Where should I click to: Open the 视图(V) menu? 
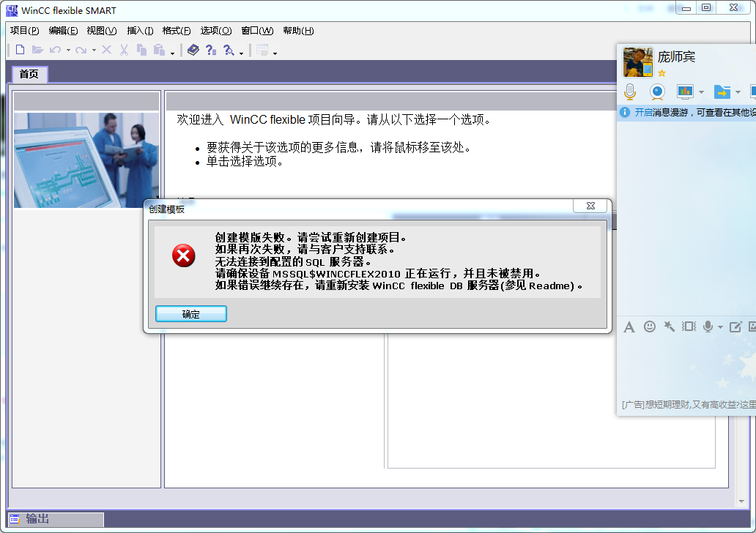pos(102,31)
